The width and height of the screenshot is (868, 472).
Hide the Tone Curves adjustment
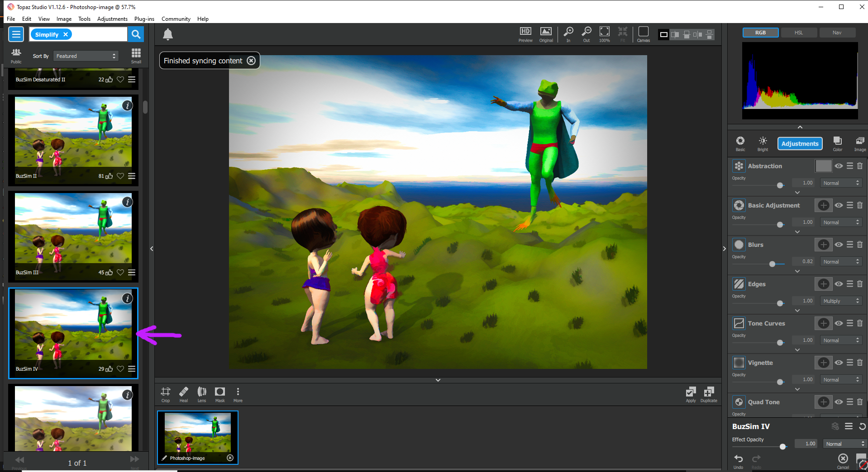(839, 323)
